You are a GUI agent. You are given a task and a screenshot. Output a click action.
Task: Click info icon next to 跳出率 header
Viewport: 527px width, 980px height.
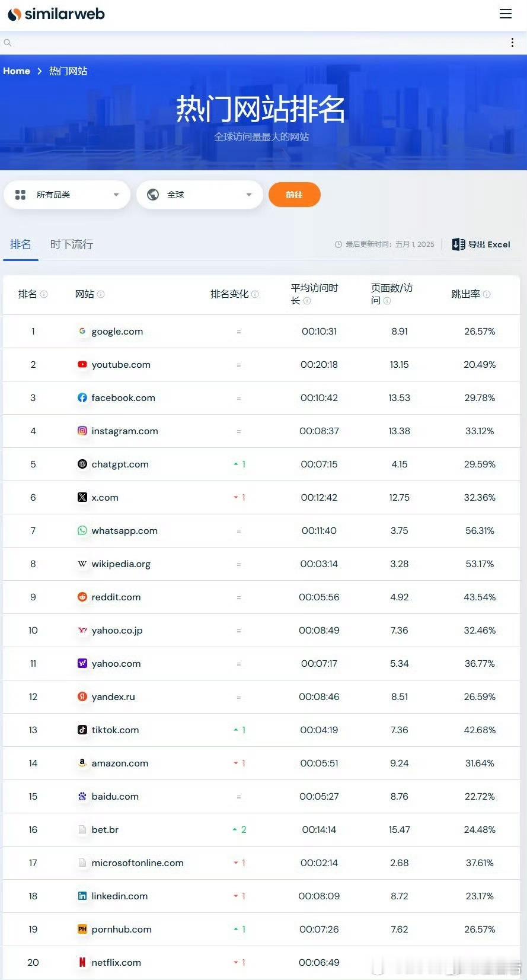(487, 294)
